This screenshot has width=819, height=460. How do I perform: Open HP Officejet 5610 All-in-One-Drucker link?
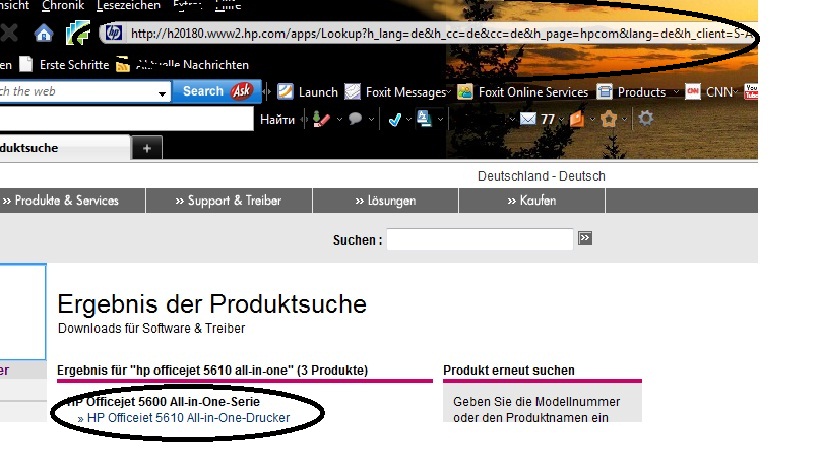tap(189, 418)
